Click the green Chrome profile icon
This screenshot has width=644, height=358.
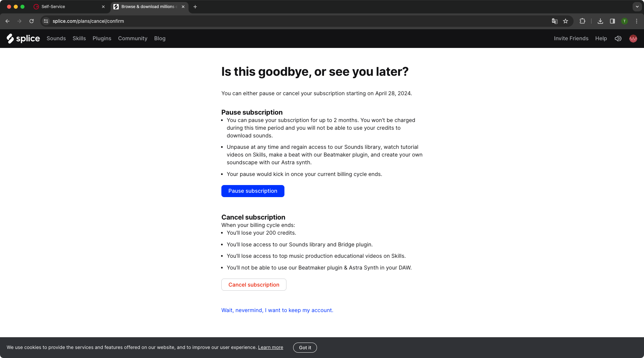[x=625, y=21]
